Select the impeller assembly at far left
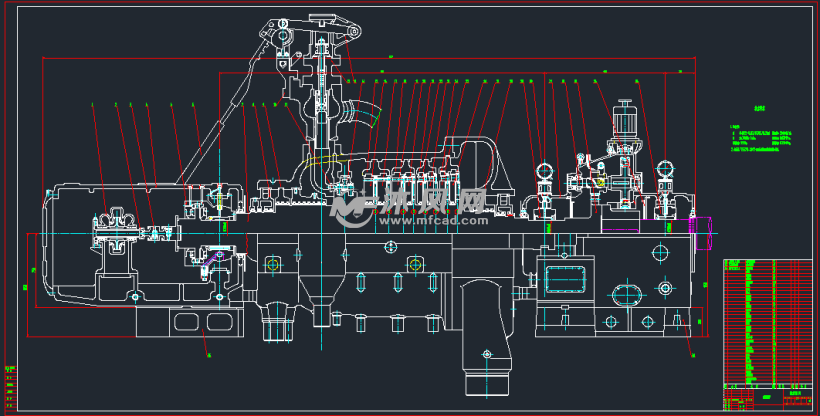The image size is (820, 416). (114, 220)
